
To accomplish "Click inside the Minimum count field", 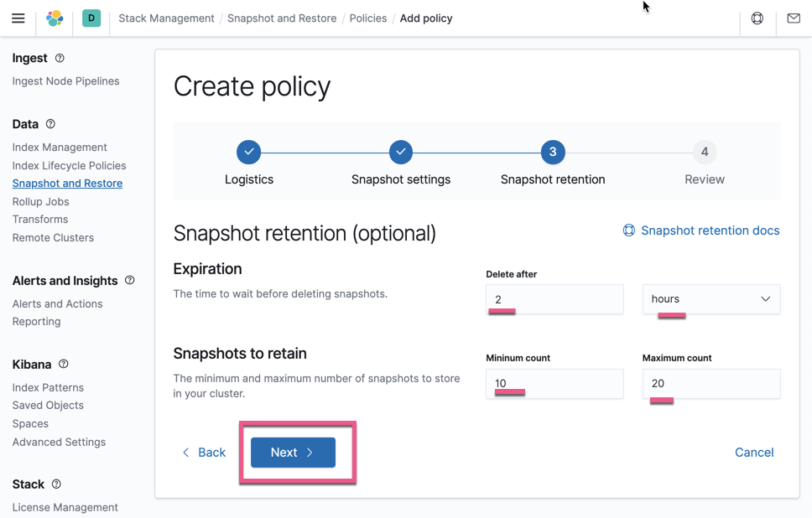I will (554, 384).
